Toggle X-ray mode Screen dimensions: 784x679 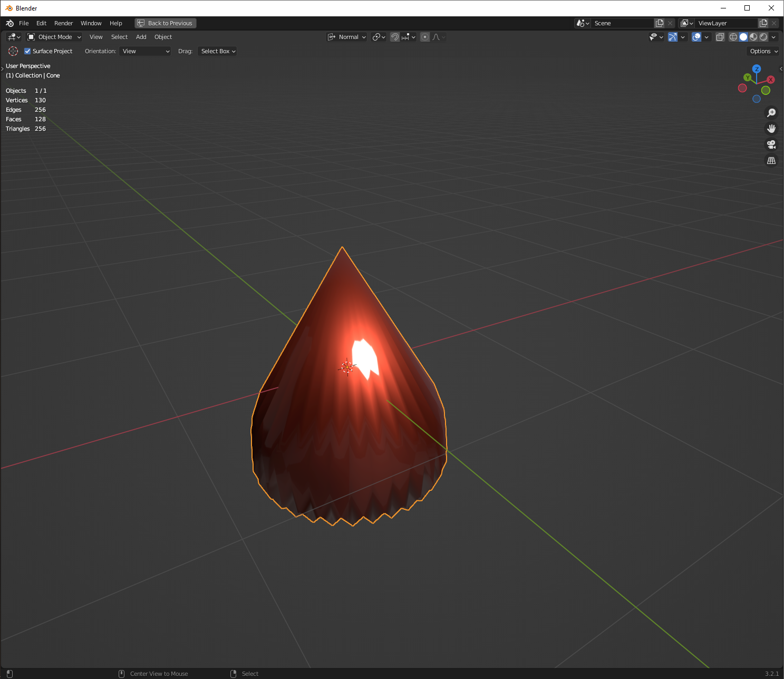point(720,37)
